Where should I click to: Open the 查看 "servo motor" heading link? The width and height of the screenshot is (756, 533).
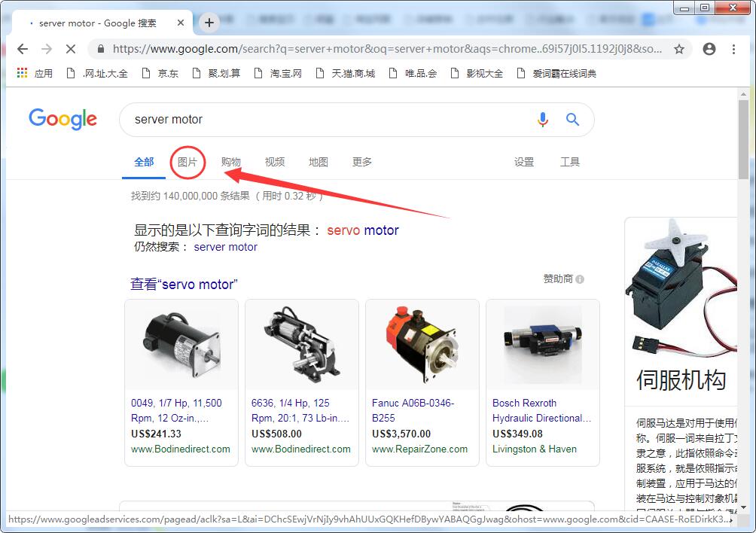(184, 285)
